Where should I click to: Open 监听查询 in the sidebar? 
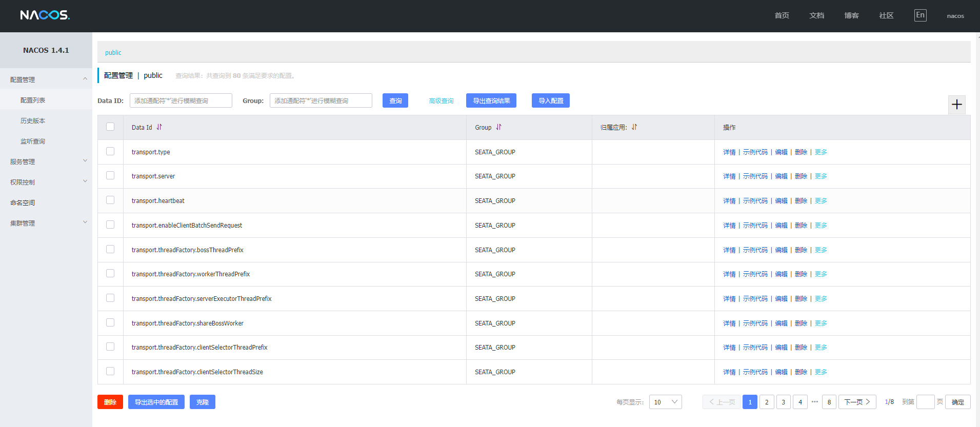(33, 141)
